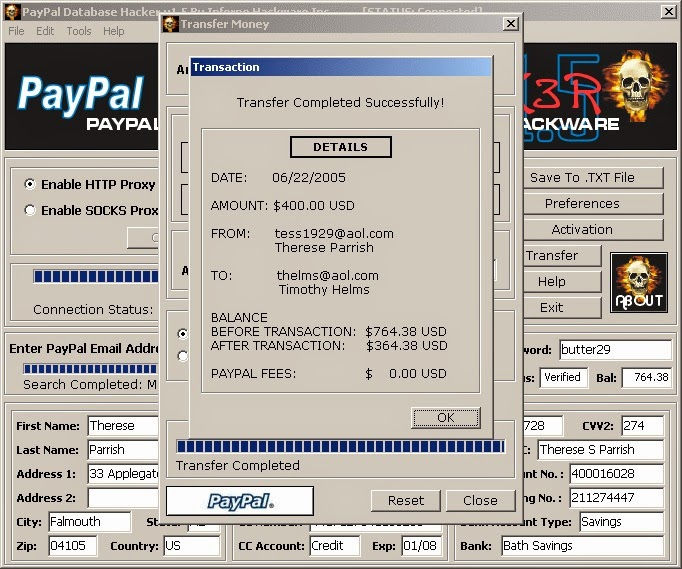
Task: Open the File menu
Action: coord(16,31)
